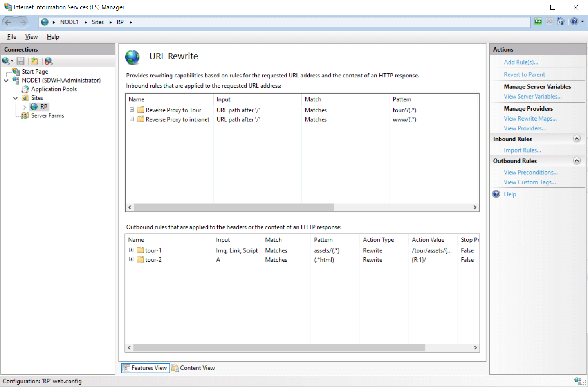Open the View menu

tap(31, 36)
